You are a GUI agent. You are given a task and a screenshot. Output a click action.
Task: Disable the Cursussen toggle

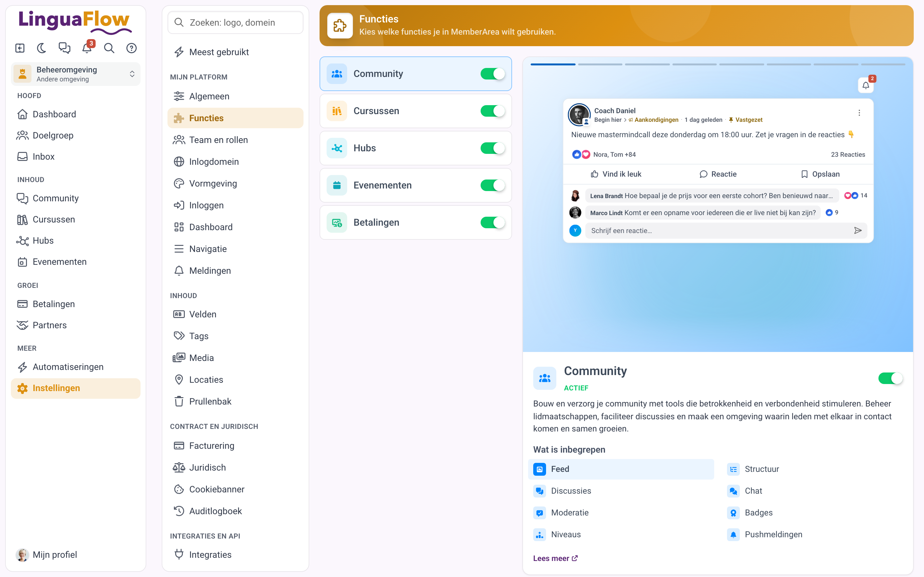pos(492,111)
